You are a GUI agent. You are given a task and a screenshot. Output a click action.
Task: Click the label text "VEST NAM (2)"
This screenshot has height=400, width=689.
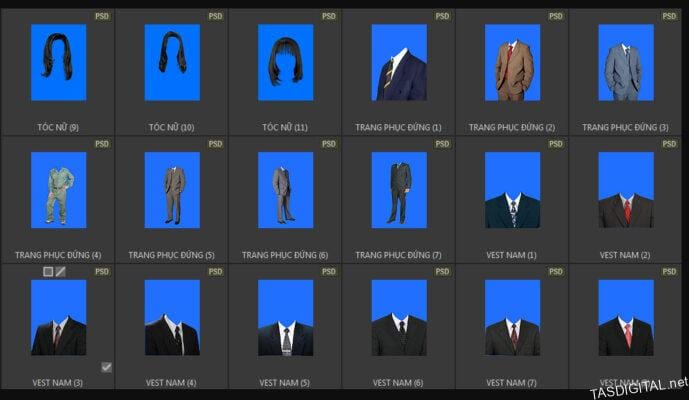point(625,255)
